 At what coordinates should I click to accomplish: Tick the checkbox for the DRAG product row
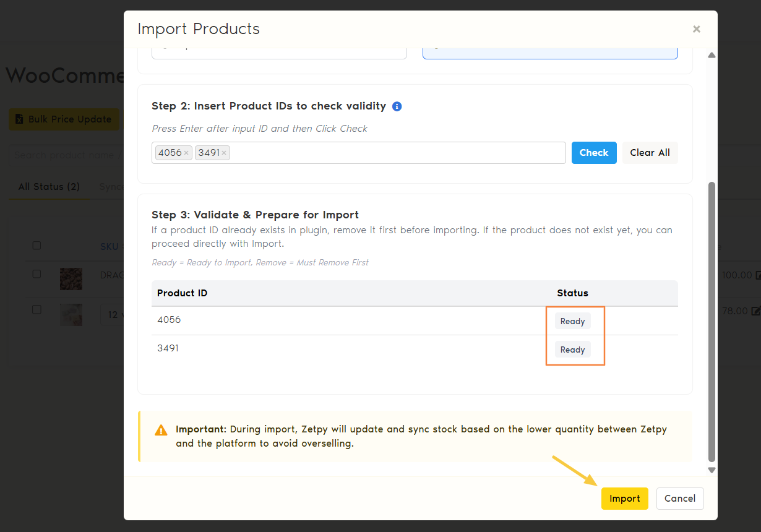coord(37,274)
